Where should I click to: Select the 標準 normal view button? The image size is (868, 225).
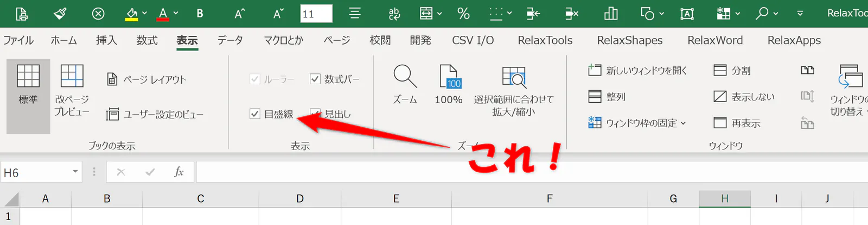point(28,96)
